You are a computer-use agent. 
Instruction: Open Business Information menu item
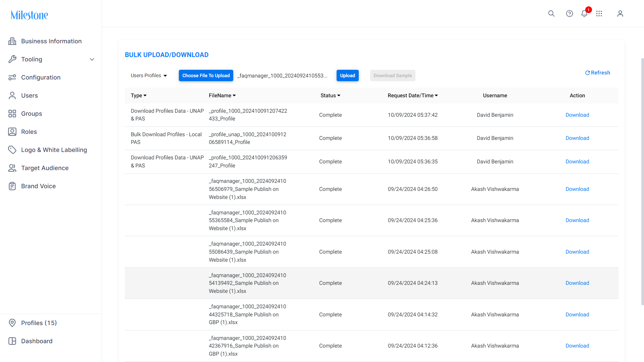point(51,41)
